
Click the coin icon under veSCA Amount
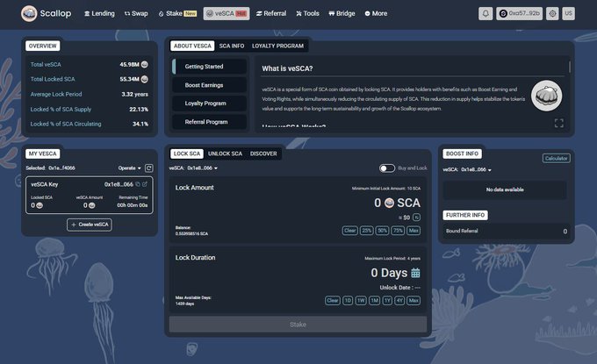[92, 206]
